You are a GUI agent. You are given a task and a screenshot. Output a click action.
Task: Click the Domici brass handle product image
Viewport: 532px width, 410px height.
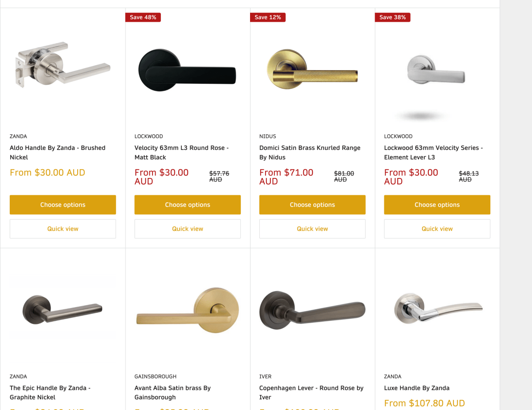[312, 69]
